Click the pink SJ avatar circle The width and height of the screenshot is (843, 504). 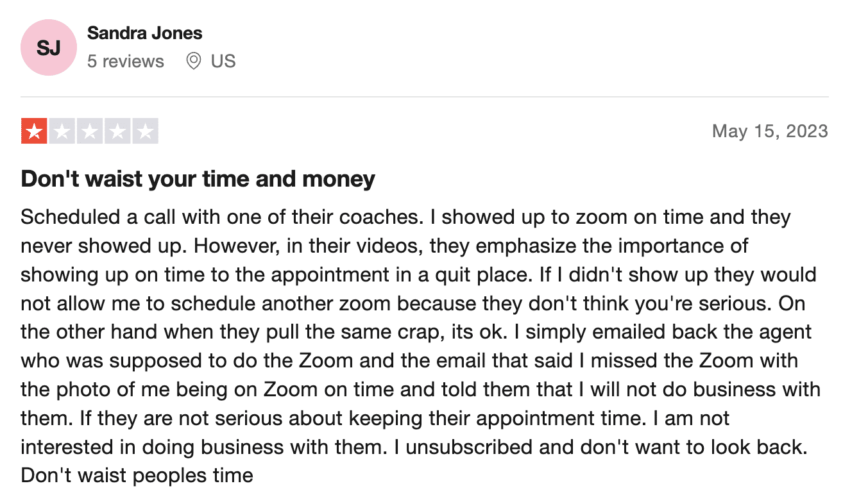click(x=49, y=47)
